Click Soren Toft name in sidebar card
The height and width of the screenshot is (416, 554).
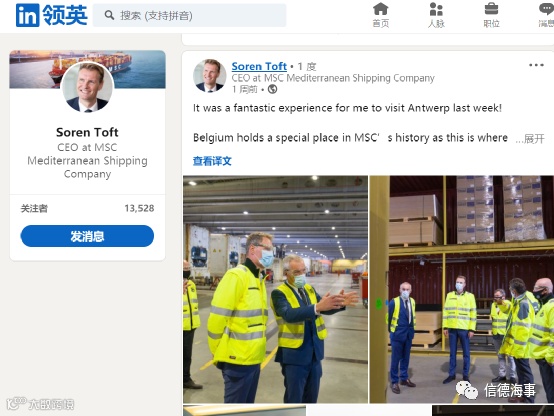tap(87, 132)
